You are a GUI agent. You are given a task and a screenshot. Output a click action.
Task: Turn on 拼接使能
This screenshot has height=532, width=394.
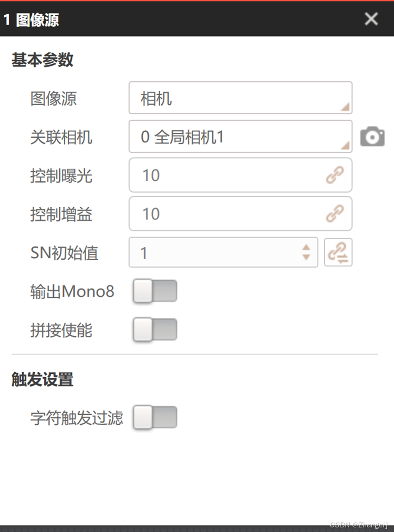pyautogui.click(x=154, y=329)
